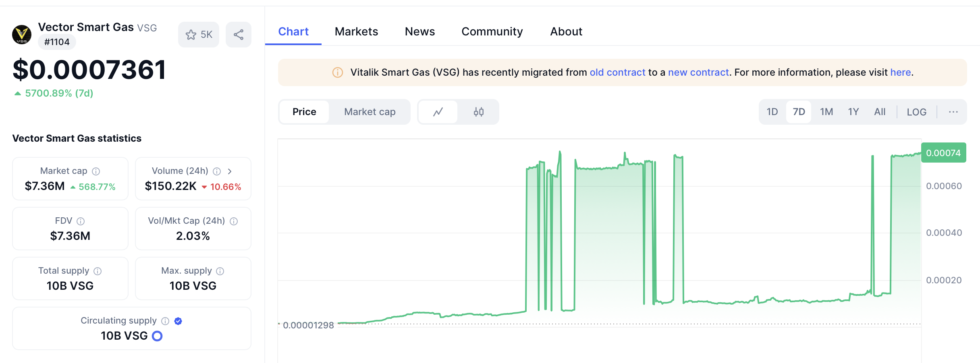This screenshot has width=980, height=363.
Task: Expand Volume (24h) details chevron
Action: pos(230,171)
